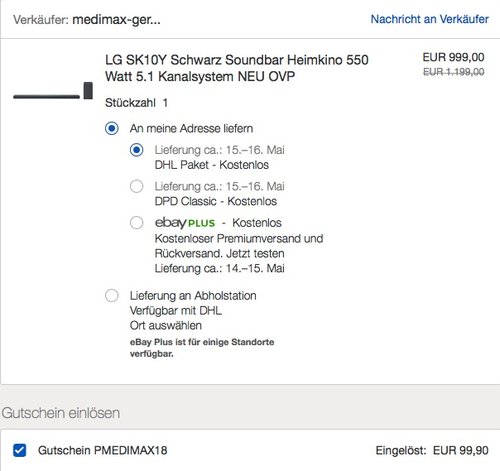This screenshot has width=500, height=471.
Task: Open the LG SK10Y Soundbar item title
Action: (237, 68)
